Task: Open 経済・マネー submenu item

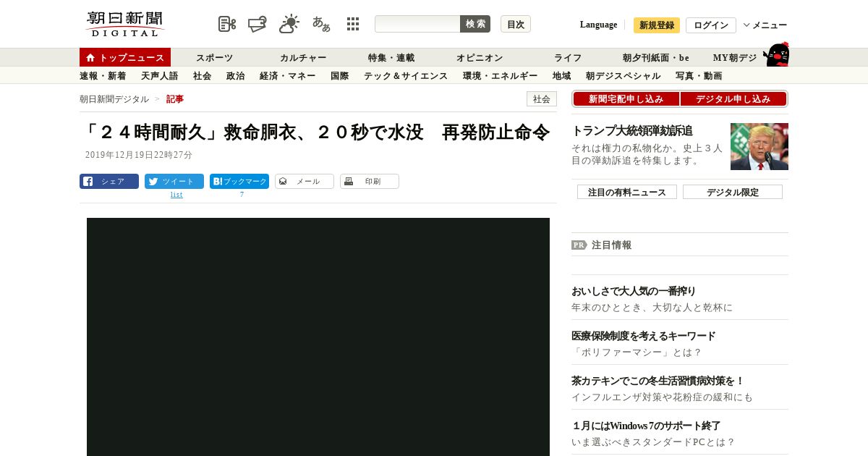Action: (287, 76)
